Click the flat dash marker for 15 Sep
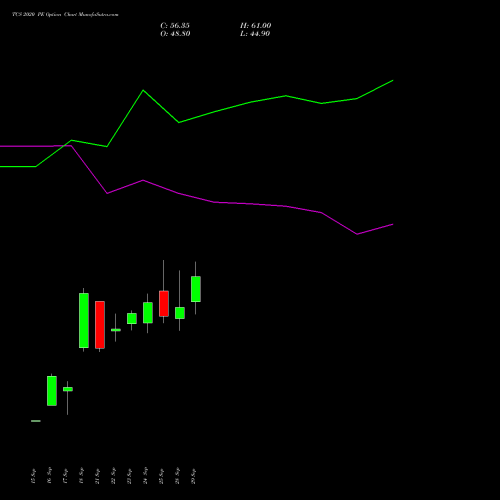 [36, 421]
